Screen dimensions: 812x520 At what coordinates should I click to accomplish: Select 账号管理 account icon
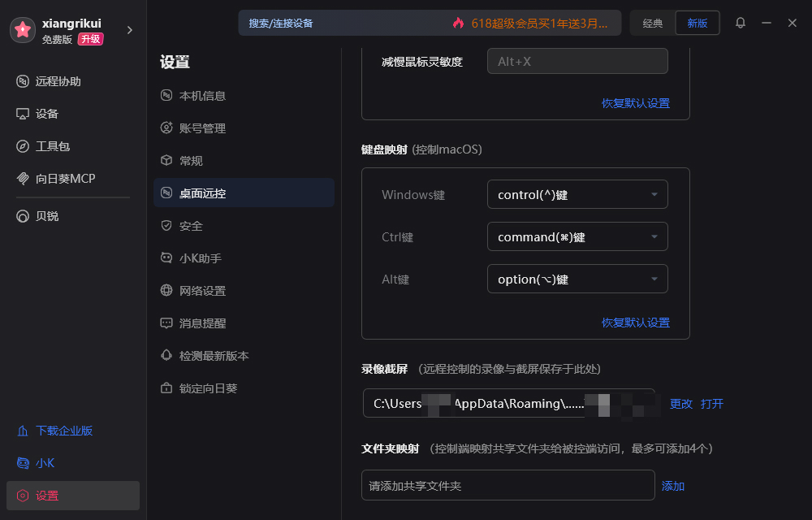click(166, 128)
